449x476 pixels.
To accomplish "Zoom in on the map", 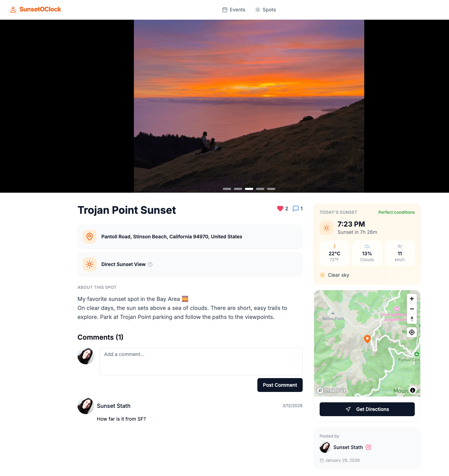I will click(x=412, y=299).
